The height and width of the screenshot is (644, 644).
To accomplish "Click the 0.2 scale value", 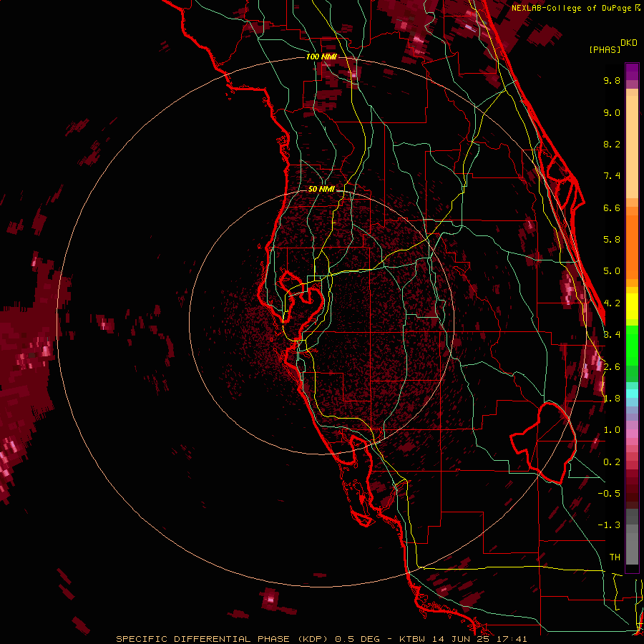I will point(612,462).
